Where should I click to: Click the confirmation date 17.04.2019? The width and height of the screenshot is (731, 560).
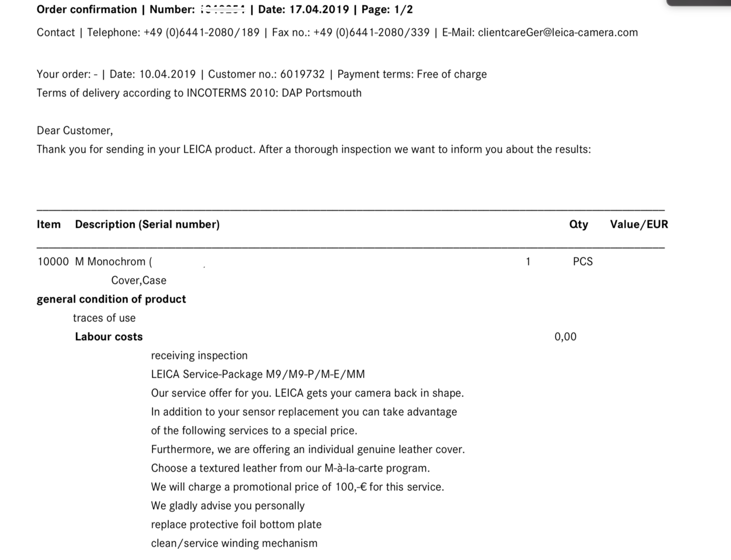click(319, 10)
